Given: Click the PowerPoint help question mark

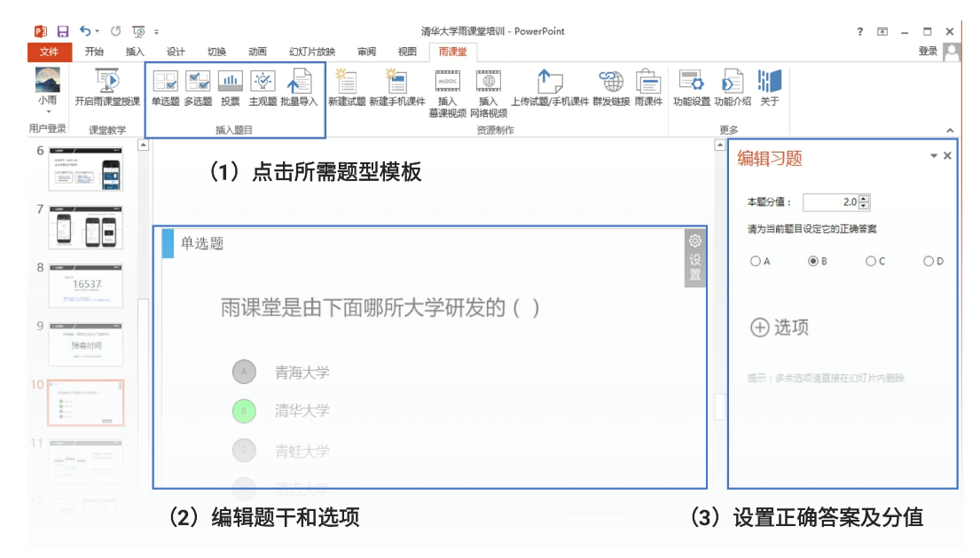Looking at the screenshot, I should [x=860, y=31].
